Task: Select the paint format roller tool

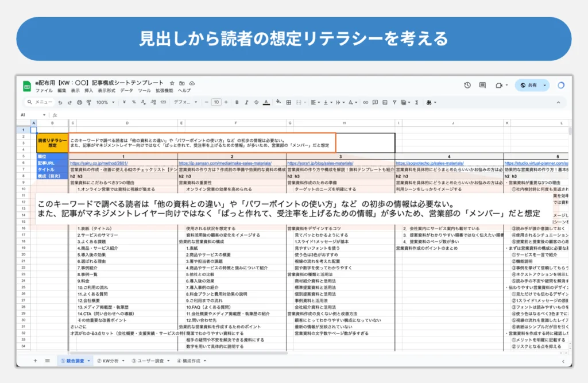Action: [x=88, y=102]
